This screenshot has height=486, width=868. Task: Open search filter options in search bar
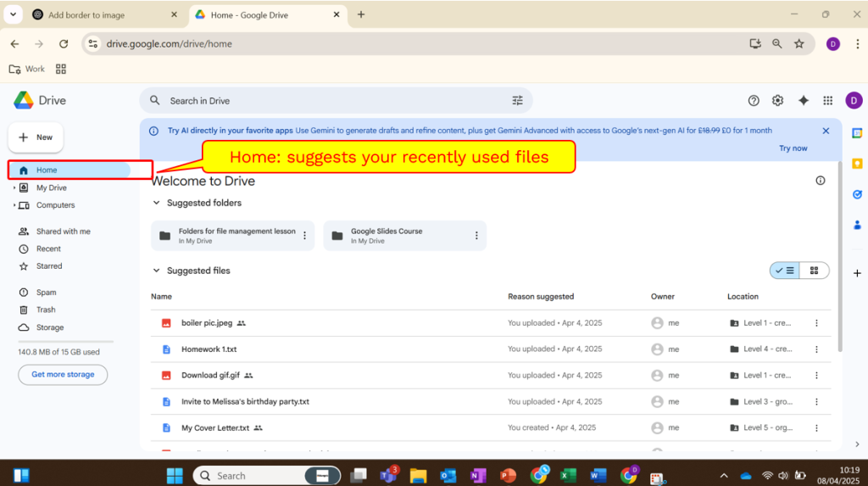(x=517, y=100)
